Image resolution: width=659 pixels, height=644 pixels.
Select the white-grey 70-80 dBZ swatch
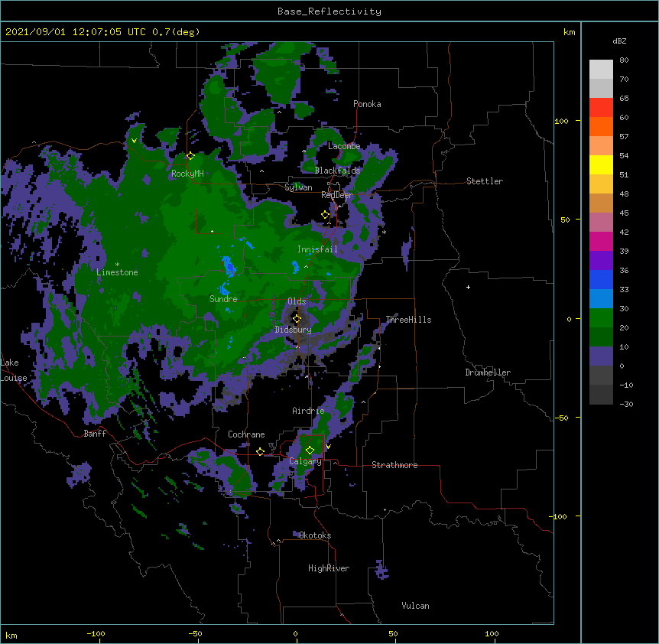point(601,69)
